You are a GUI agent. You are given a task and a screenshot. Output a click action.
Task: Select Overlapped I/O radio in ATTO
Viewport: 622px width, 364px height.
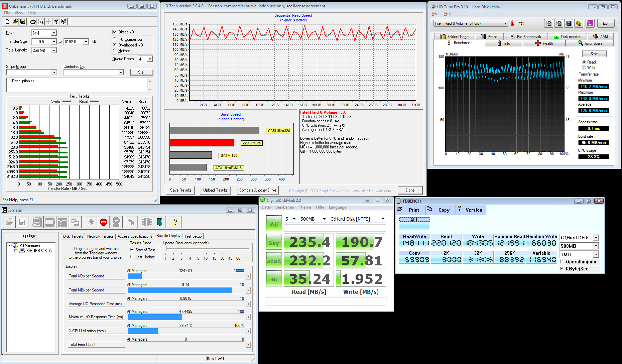(115, 45)
